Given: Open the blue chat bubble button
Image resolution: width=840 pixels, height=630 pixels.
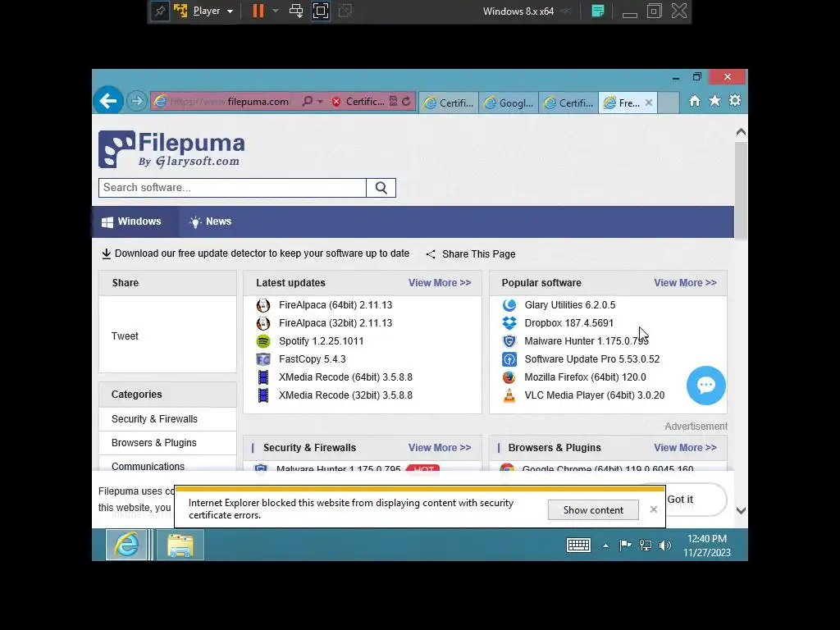Looking at the screenshot, I should coord(706,386).
